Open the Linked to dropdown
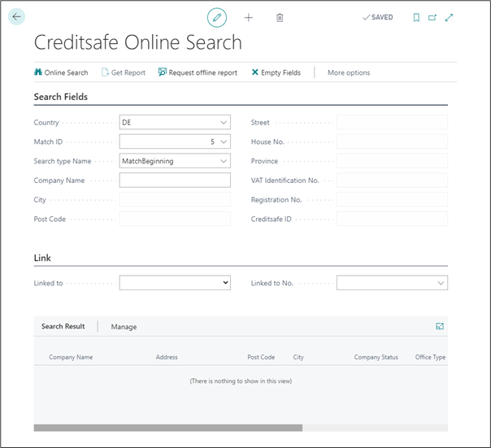 tap(225, 283)
